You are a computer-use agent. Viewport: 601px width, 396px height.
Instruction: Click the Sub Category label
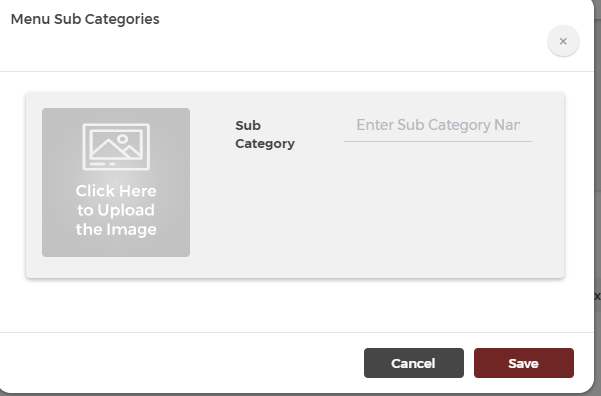[x=265, y=135]
